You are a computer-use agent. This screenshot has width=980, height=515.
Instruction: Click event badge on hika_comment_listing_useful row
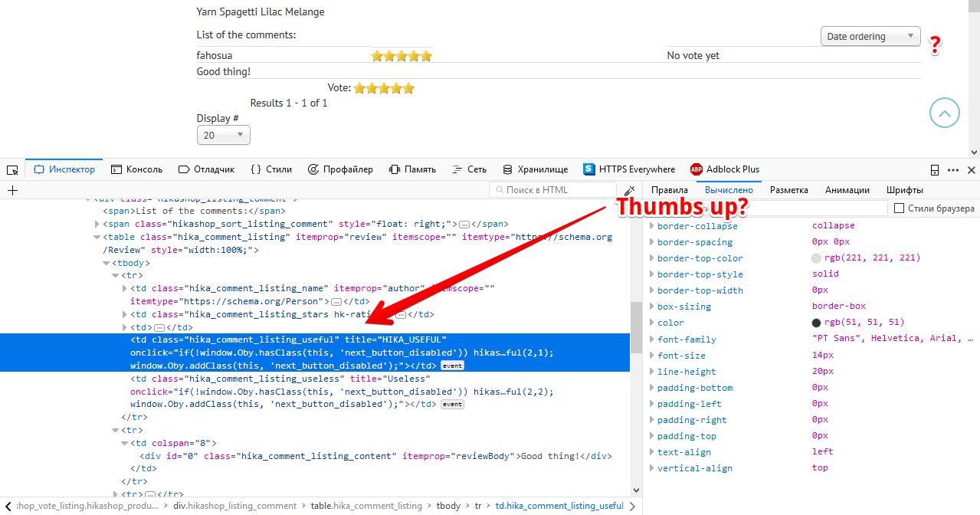click(452, 366)
